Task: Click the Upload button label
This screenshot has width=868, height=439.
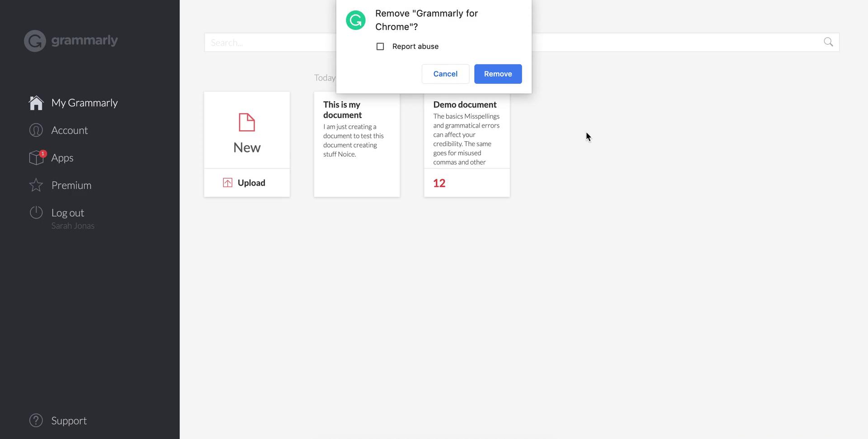Action: pyautogui.click(x=251, y=183)
